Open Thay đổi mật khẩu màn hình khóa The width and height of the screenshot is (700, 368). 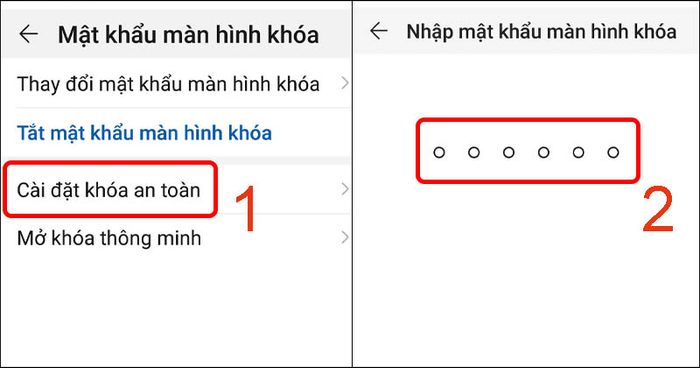click(176, 84)
